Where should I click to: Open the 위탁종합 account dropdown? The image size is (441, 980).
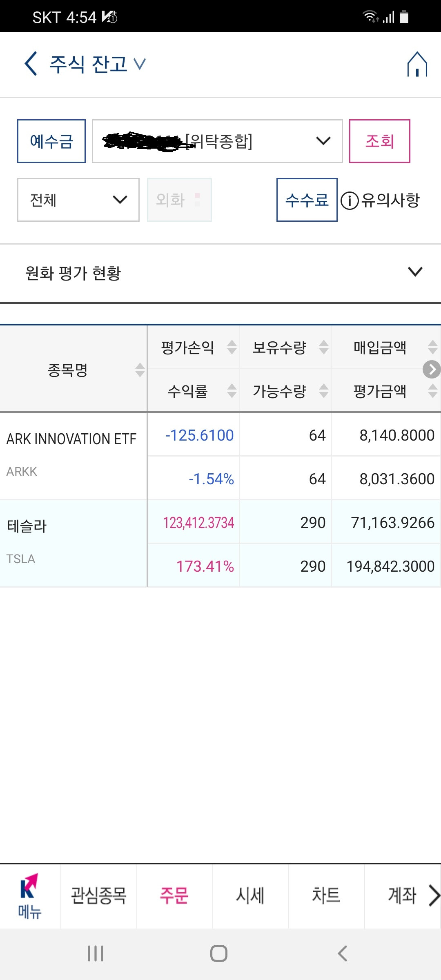tap(217, 141)
